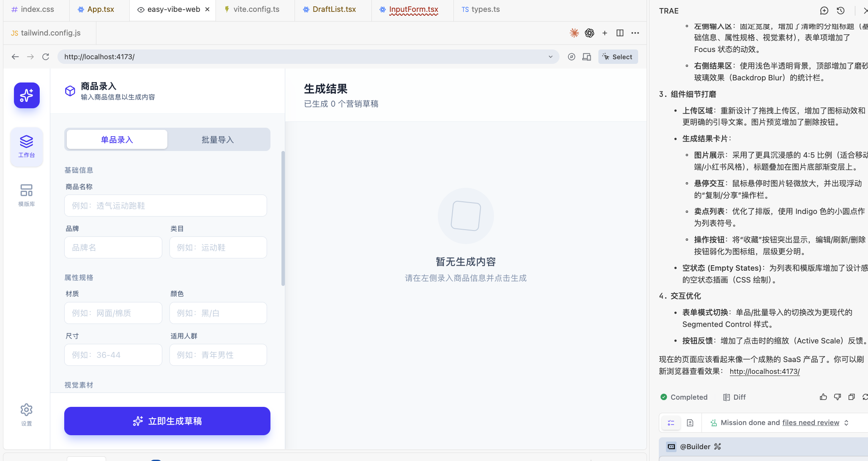
Task: Open chat history in TRAE panel
Action: pos(841,11)
